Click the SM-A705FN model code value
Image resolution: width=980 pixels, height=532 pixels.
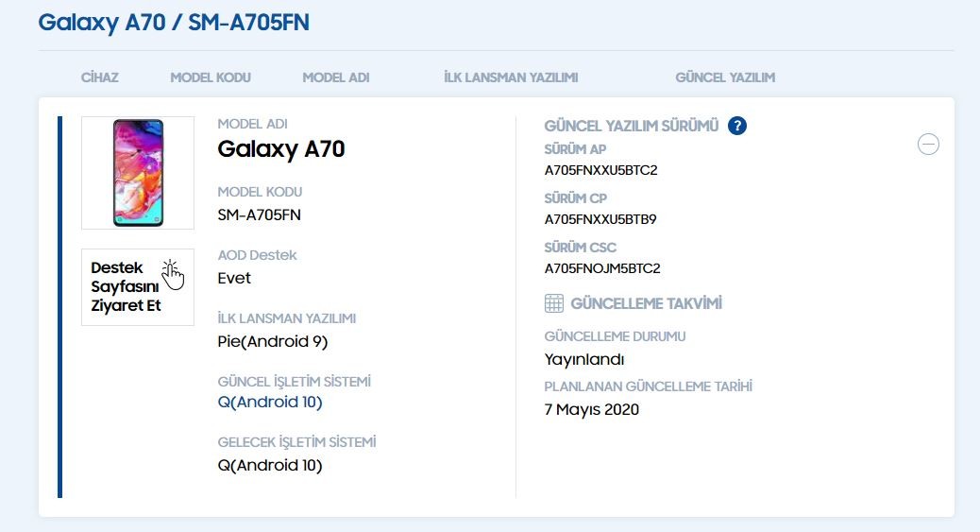pyautogui.click(x=260, y=215)
